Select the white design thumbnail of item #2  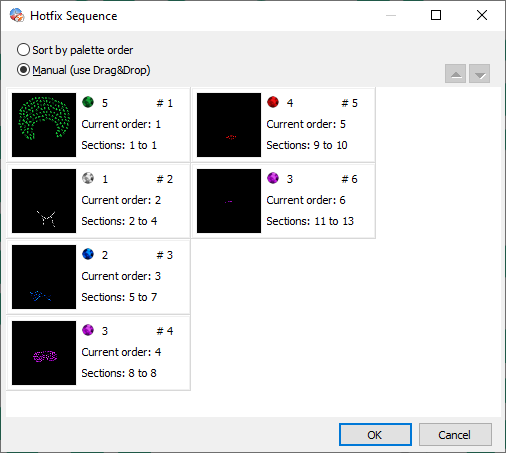[44, 201]
